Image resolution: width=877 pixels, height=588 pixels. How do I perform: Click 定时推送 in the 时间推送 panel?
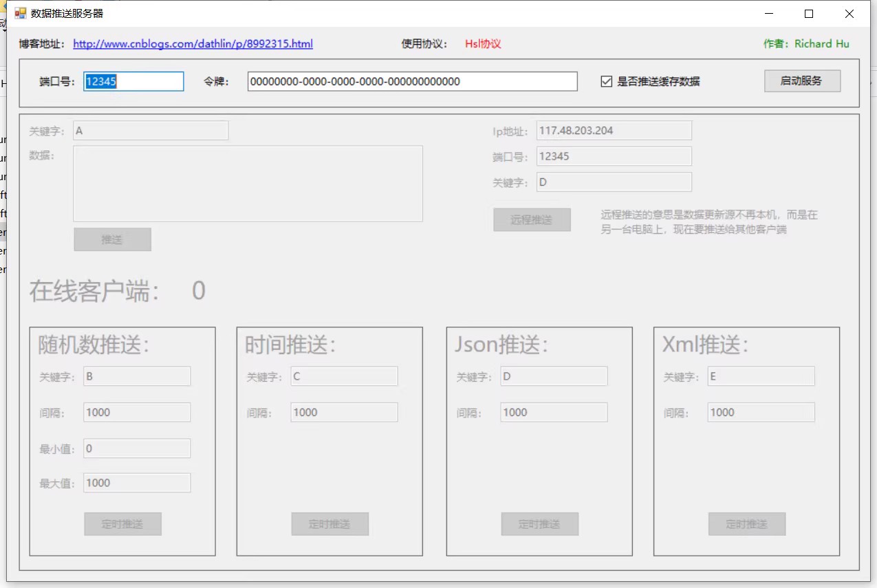pos(330,523)
